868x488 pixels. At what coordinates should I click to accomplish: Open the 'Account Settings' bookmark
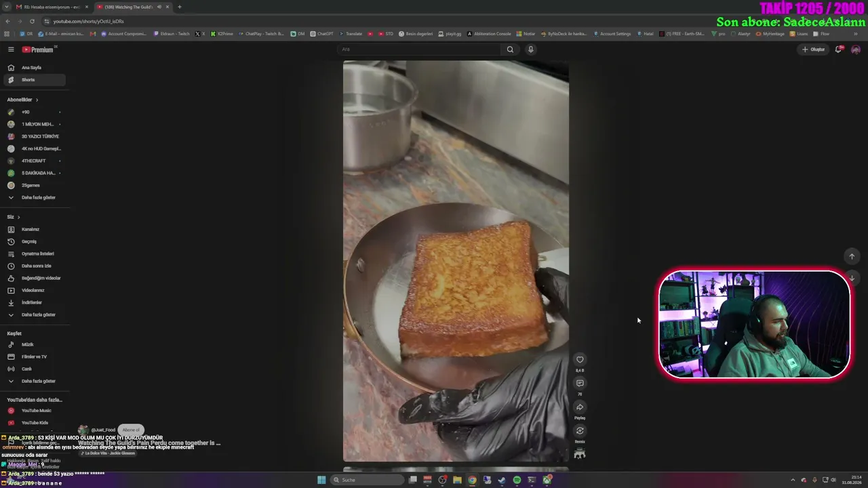point(612,34)
